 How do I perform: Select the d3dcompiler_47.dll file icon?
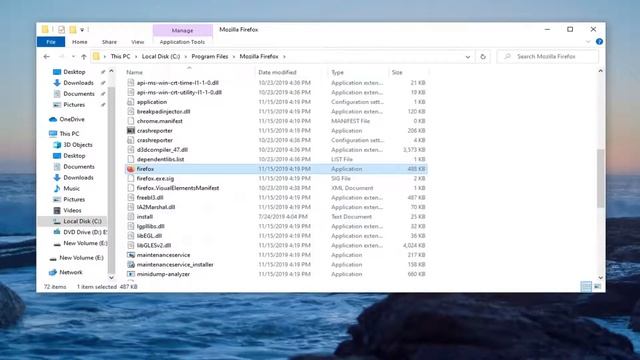tap(131, 150)
